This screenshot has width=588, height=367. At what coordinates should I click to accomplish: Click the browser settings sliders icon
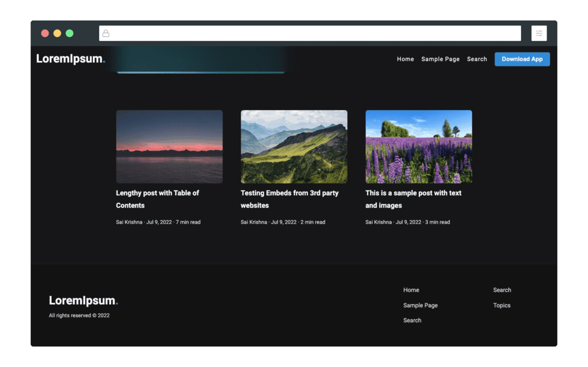pyautogui.click(x=539, y=33)
